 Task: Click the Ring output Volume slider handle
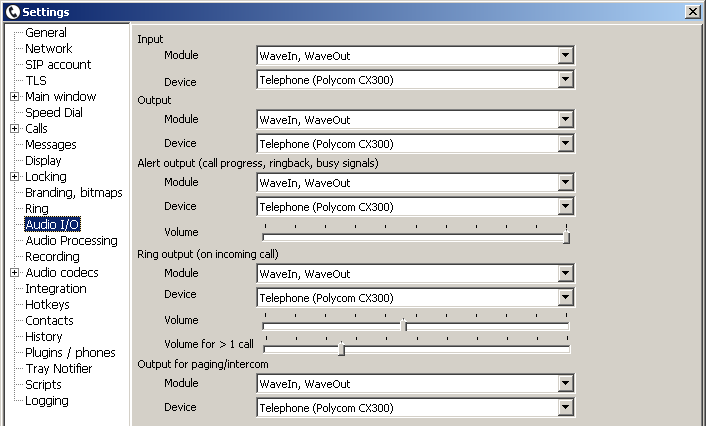[x=404, y=325]
